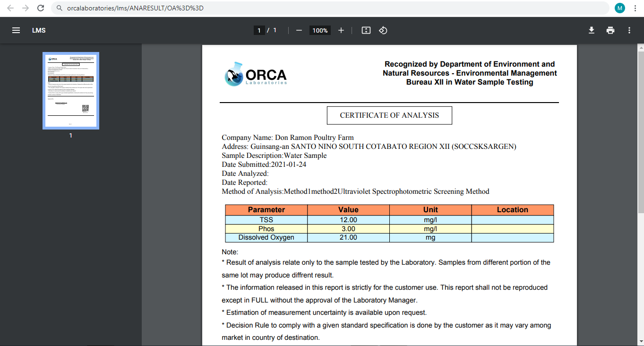
Task: Click the mg unit in Dissolved Oxygen row
Action: (x=430, y=238)
